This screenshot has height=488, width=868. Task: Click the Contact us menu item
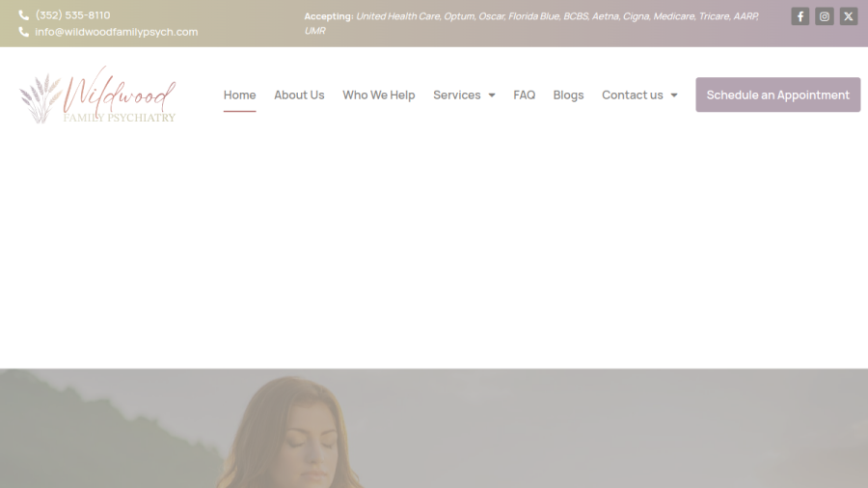point(632,95)
